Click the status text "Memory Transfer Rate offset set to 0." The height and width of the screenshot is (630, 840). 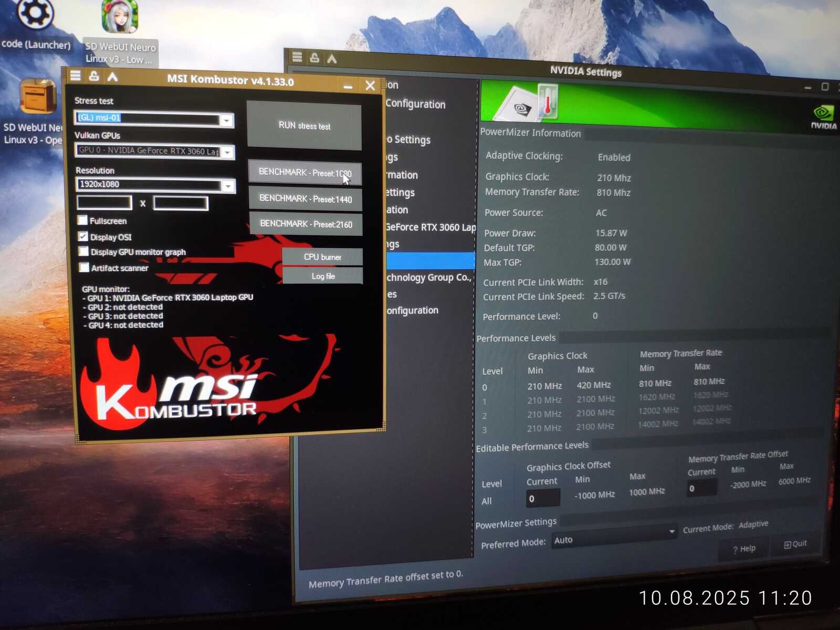[x=386, y=579]
